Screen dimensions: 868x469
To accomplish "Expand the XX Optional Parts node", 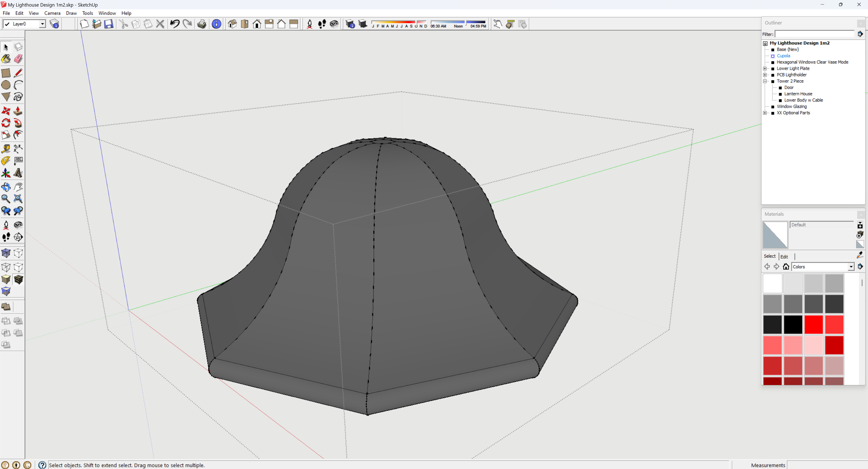I will 765,113.
